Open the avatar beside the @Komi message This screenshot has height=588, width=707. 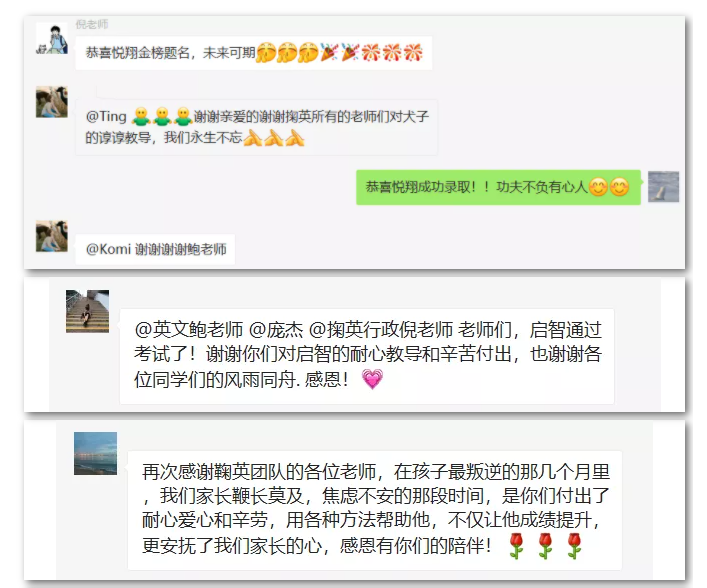pos(52,236)
